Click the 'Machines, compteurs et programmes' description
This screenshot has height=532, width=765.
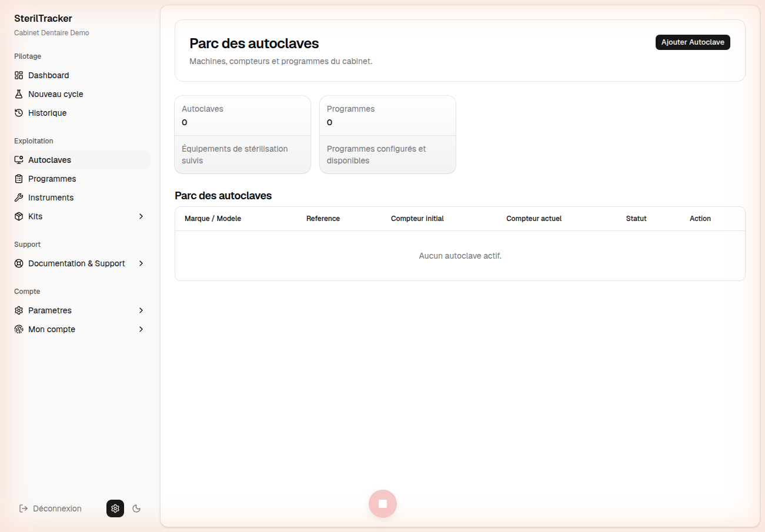[280, 61]
